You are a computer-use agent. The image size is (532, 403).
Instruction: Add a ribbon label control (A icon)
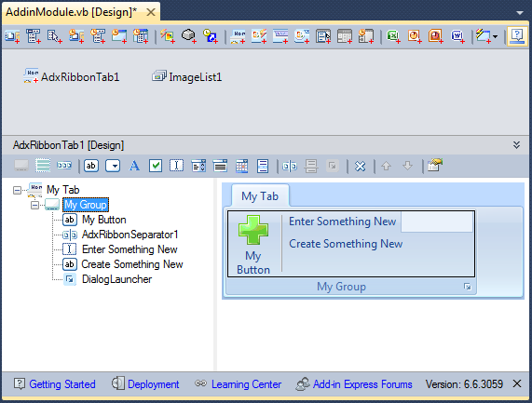134,166
